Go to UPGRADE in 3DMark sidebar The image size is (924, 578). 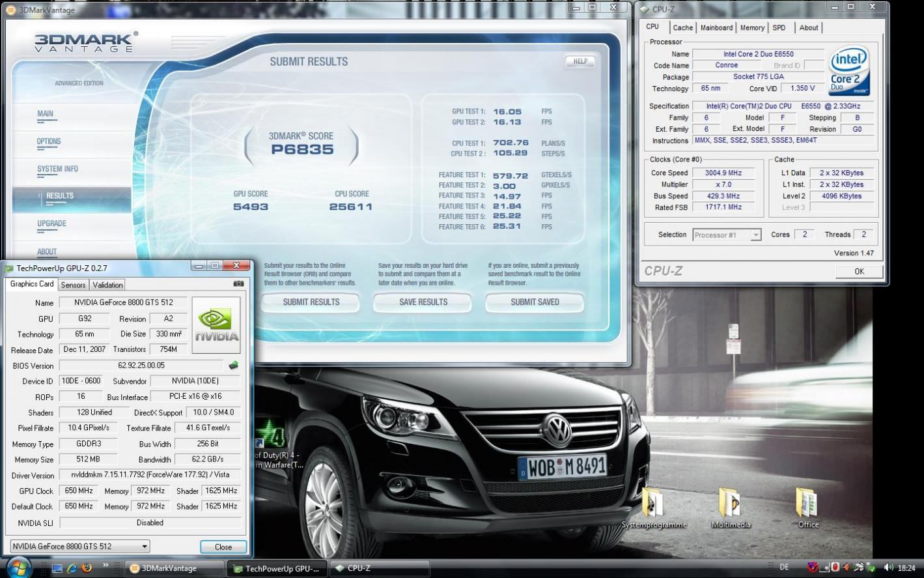51,224
